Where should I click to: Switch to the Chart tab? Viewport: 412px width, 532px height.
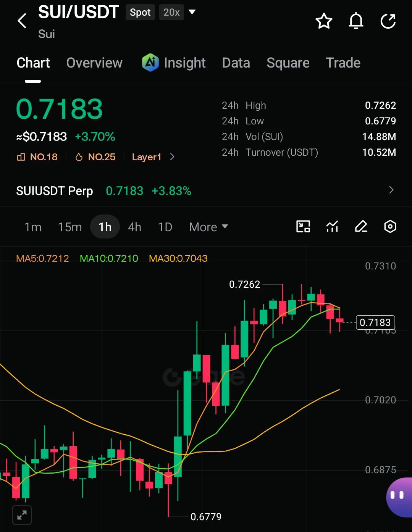(33, 63)
